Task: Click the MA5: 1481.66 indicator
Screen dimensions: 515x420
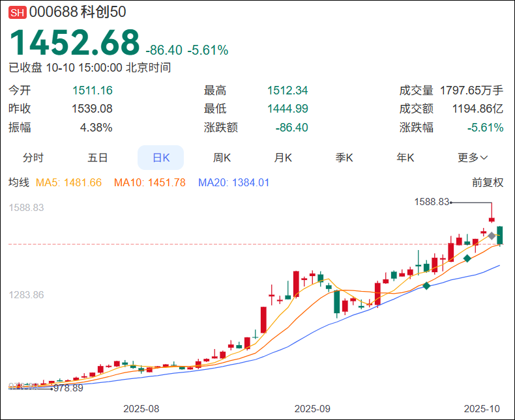Action: click(68, 182)
